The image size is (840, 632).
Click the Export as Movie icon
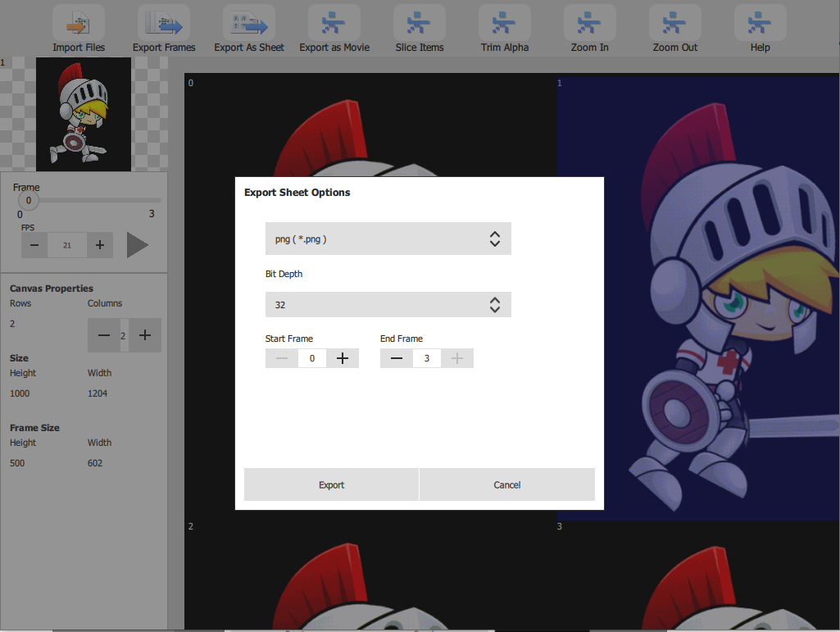(334, 23)
